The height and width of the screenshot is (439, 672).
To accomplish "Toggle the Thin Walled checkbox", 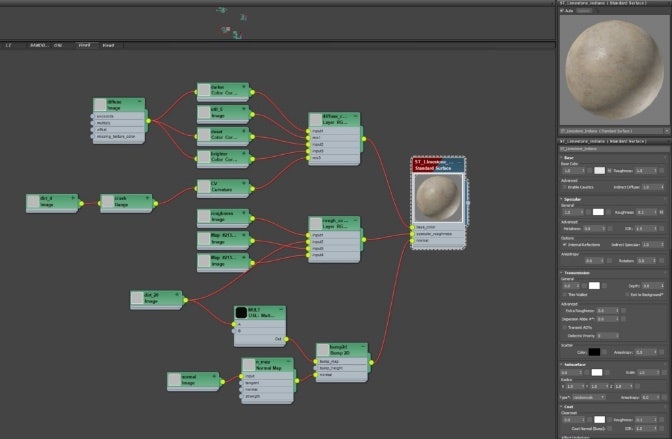I will pos(564,295).
